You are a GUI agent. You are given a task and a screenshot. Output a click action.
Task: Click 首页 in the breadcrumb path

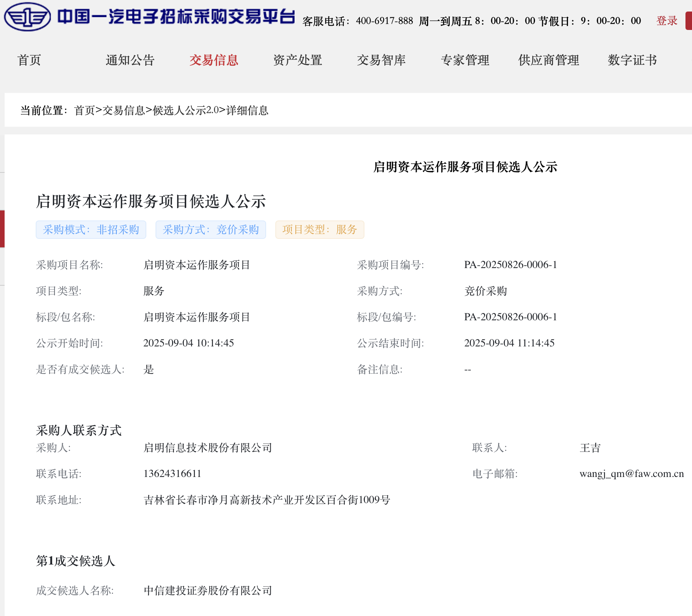pos(84,111)
